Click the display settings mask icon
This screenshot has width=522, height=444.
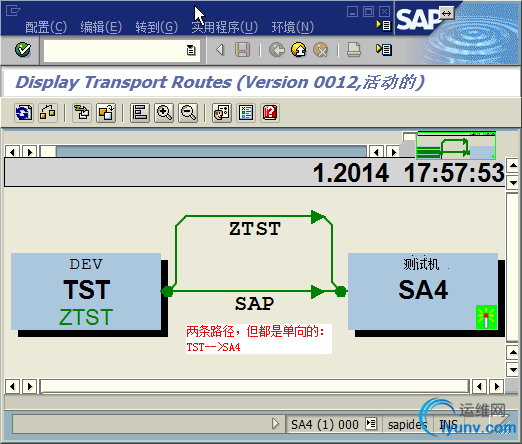(222, 113)
